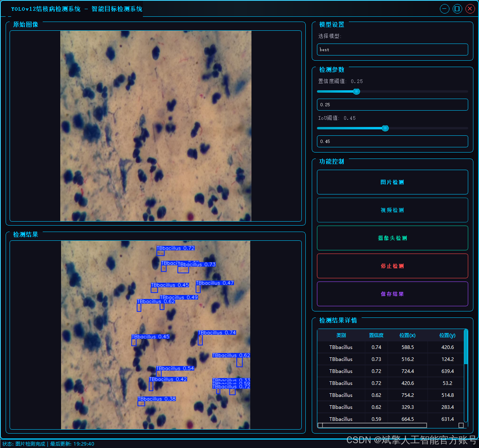Image resolution: width=479 pixels, height=448 pixels.
Task: Focus the confidence value field 0.25
Action: pos(392,105)
